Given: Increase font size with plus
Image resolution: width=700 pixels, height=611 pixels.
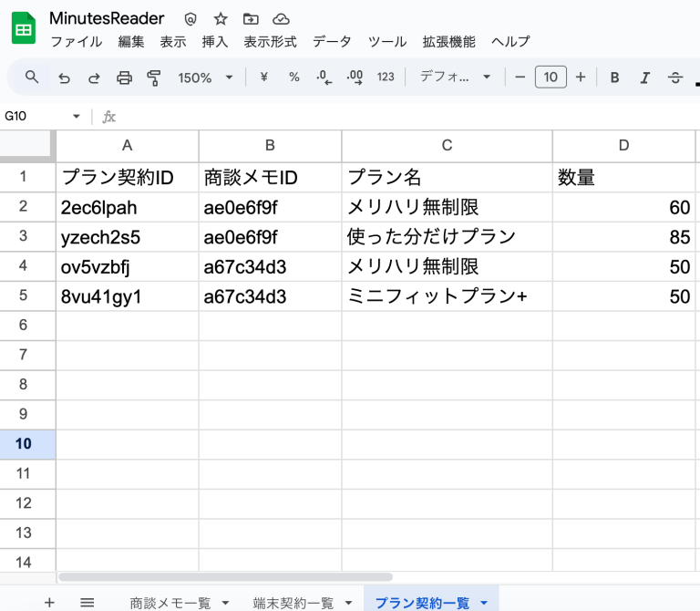Looking at the screenshot, I should [581, 78].
